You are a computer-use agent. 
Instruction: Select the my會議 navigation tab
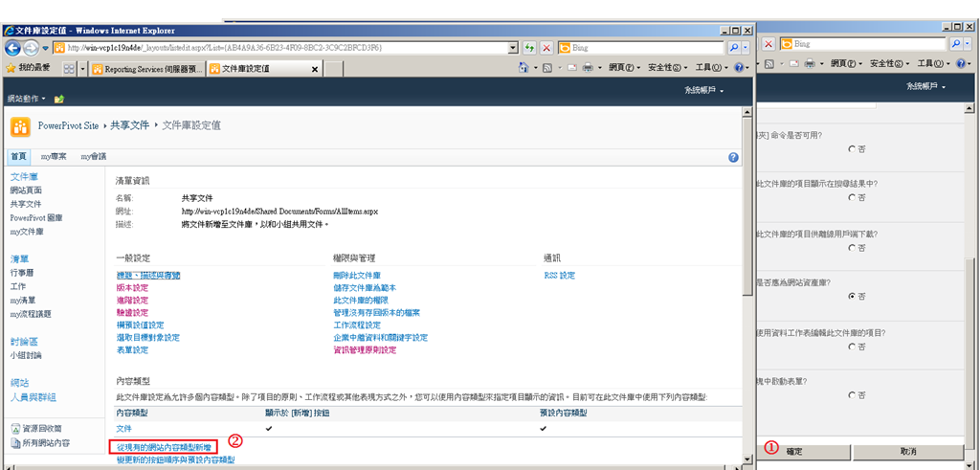tap(93, 157)
